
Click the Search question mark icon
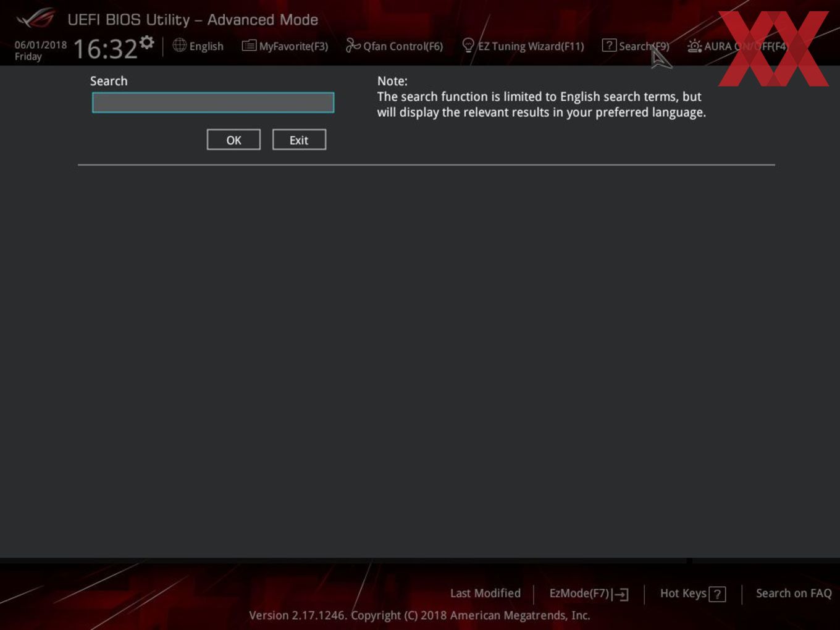(x=609, y=46)
